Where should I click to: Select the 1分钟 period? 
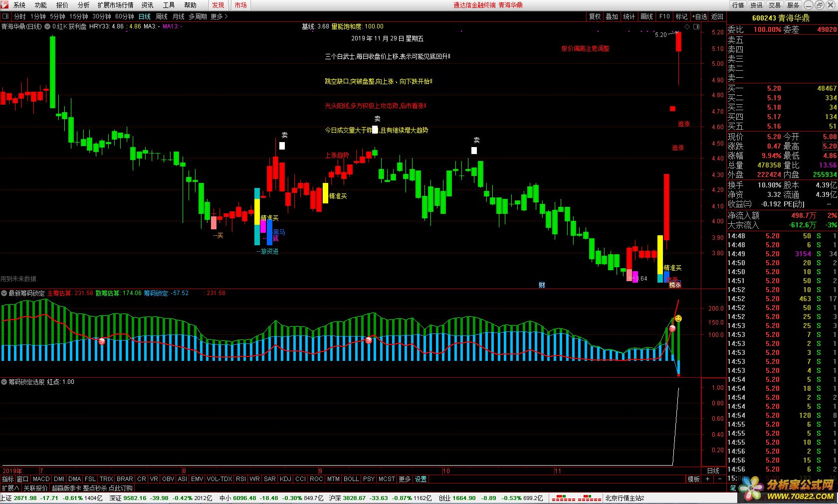(38, 16)
